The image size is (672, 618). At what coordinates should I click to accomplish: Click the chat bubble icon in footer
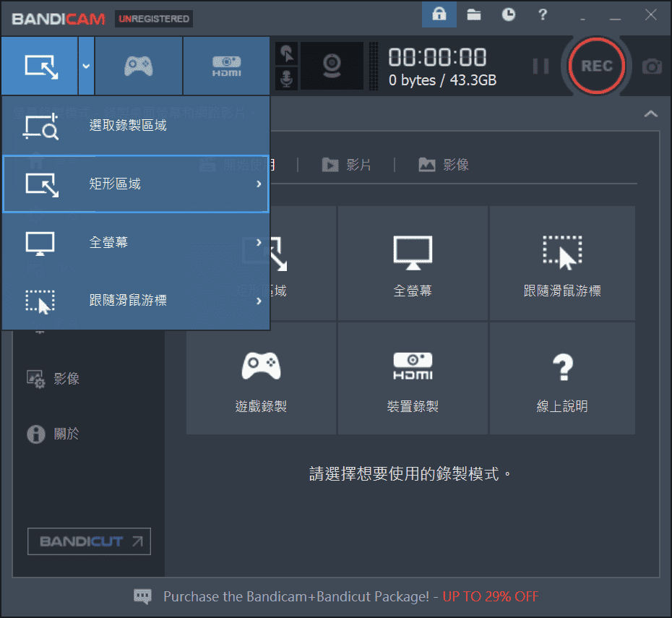[142, 596]
